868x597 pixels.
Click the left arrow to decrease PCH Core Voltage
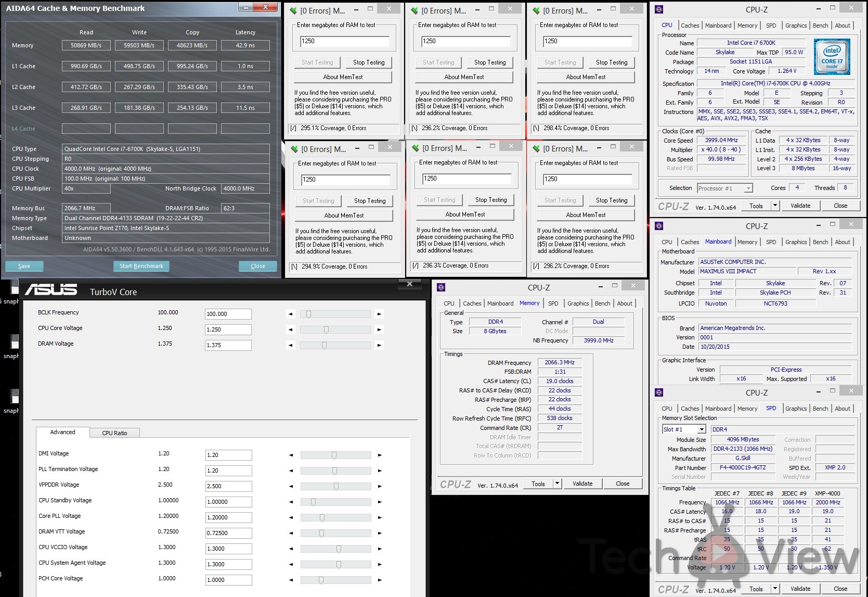coord(291,580)
